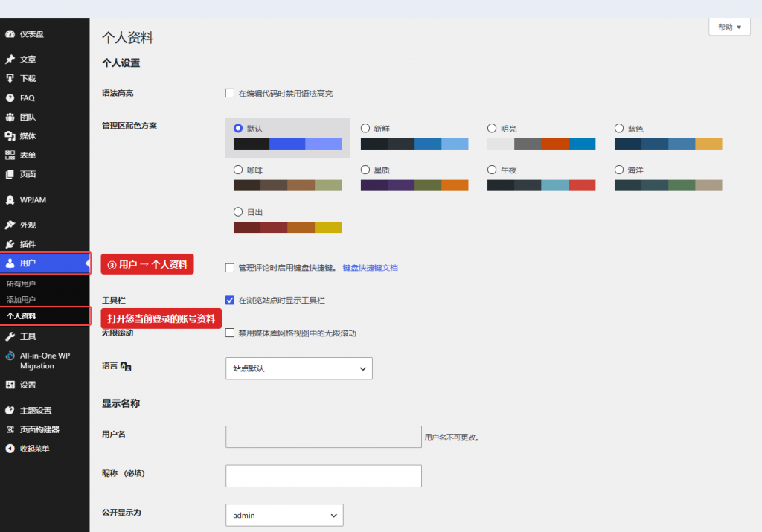Click the Settings icon beside 设置

click(x=10, y=385)
